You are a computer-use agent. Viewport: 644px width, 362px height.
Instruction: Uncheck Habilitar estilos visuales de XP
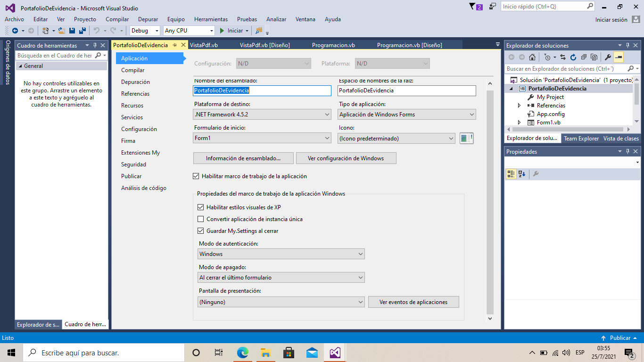point(201,207)
